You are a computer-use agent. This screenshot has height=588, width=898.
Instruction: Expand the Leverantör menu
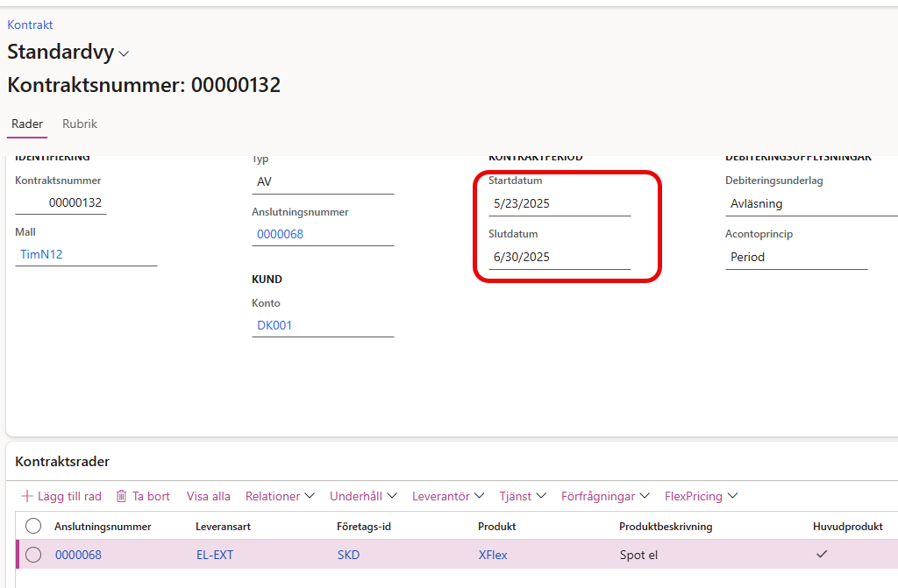[x=448, y=496]
